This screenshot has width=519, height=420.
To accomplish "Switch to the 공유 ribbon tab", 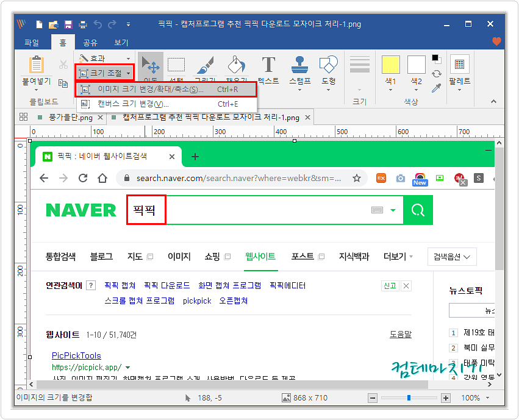I will tap(90, 43).
